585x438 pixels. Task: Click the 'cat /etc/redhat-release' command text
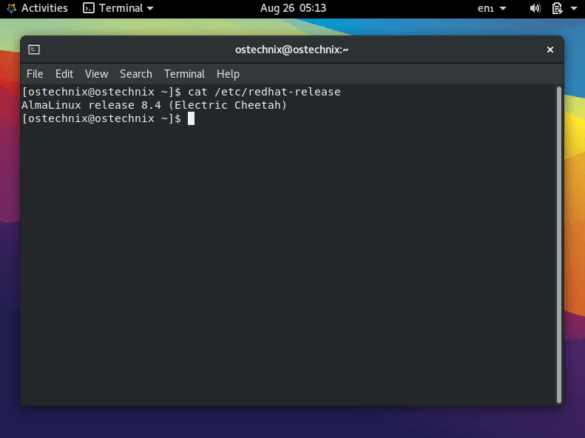pyautogui.click(x=264, y=92)
